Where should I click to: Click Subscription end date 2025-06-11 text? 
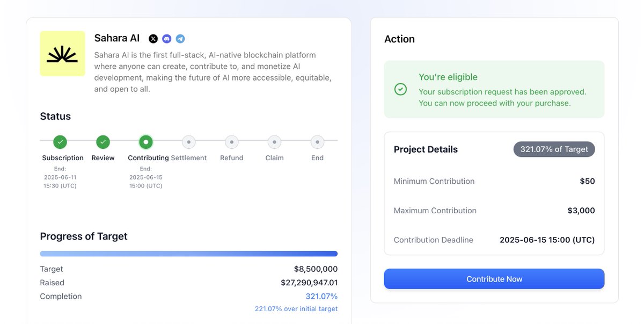pos(60,177)
